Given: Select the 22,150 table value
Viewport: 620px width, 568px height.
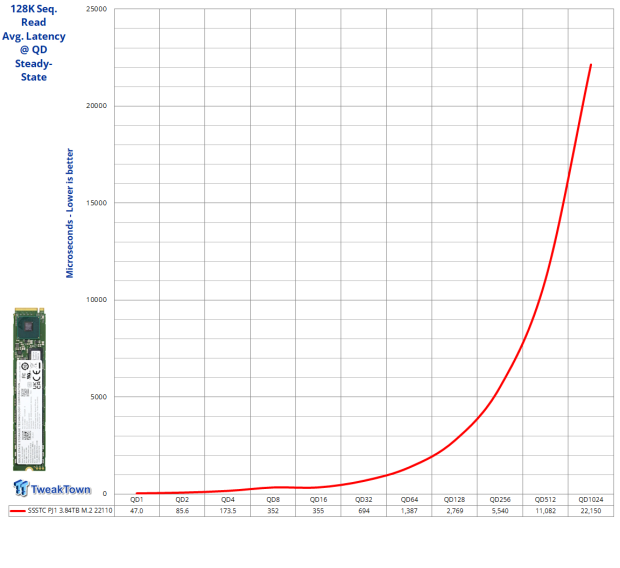Looking at the screenshot, I should click(591, 511).
